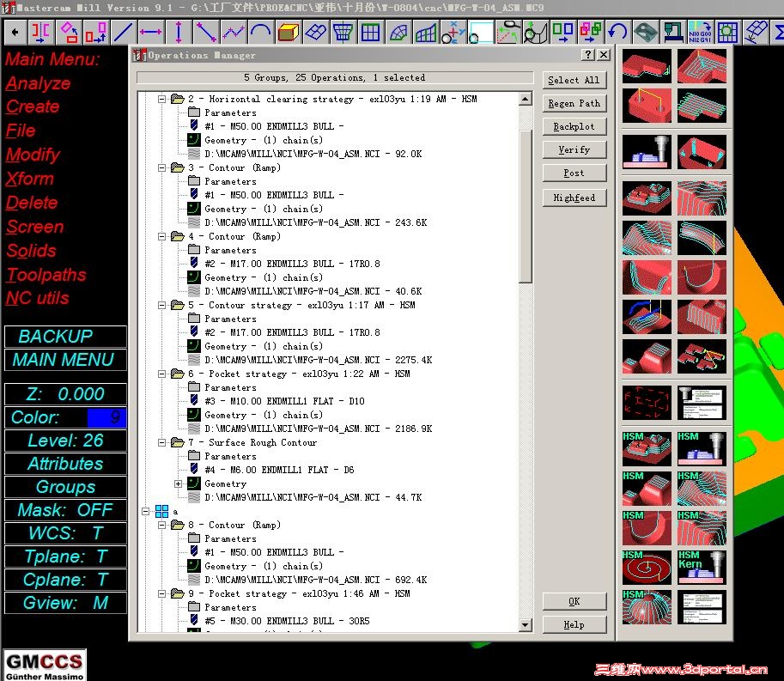784x681 pixels.
Task: Click the HSM spiral toolpath thumbnail
Action: [647, 567]
